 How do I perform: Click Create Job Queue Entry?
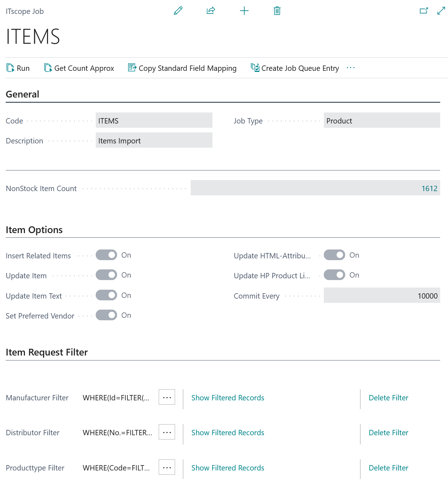[x=295, y=68]
